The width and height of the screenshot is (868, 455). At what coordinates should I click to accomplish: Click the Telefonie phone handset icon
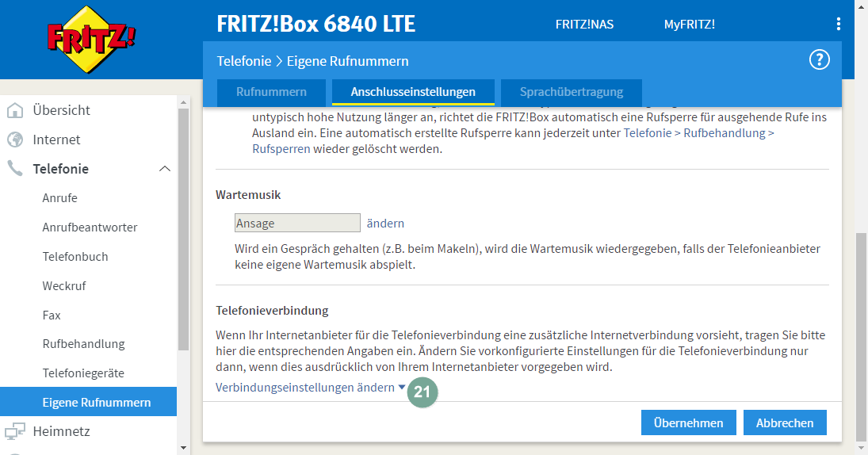pyautogui.click(x=15, y=169)
